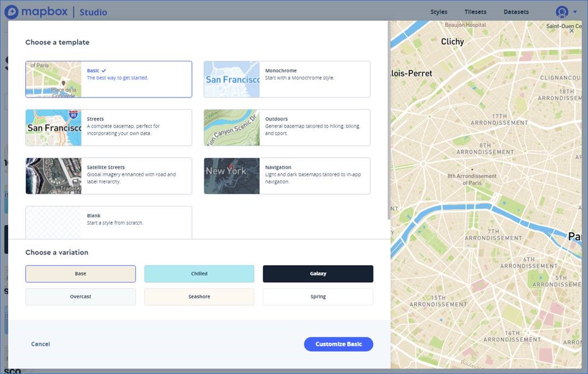Close the map preview with X
The width and height of the screenshot is (588, 374).
[572, 31]
